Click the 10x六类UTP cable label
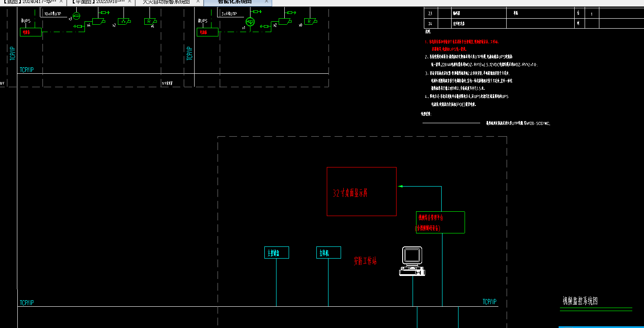Viewport: 644px width, 328px height. click(52, 14)
